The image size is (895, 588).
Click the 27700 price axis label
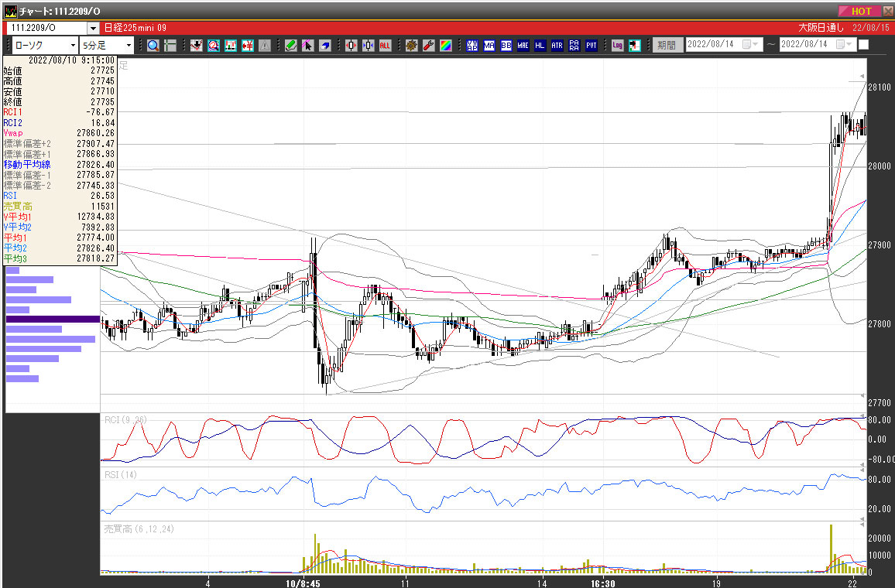click(880, 402)
